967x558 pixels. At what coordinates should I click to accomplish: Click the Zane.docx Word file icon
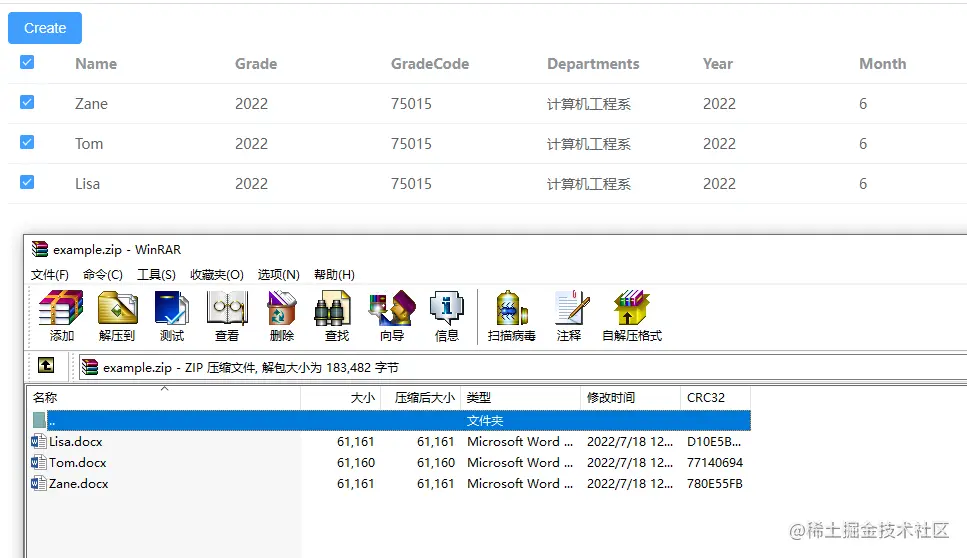click(x=39, y=483)
